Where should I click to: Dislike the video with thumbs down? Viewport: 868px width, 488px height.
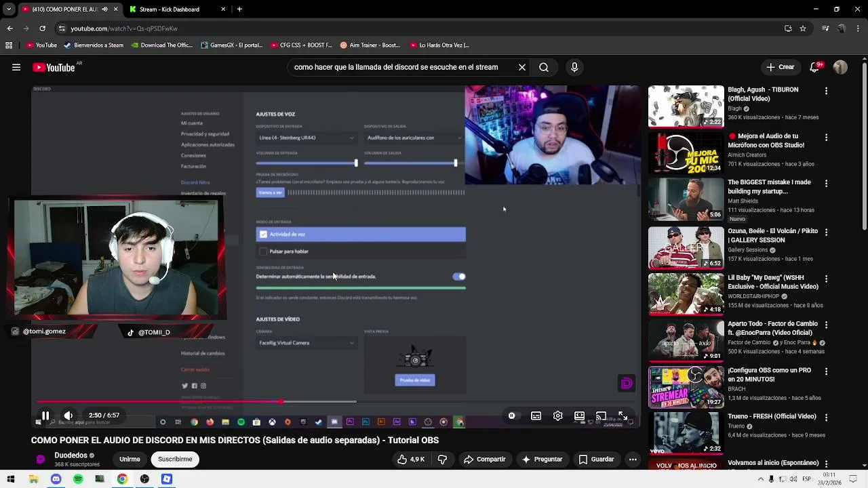[x=442, y=459]
